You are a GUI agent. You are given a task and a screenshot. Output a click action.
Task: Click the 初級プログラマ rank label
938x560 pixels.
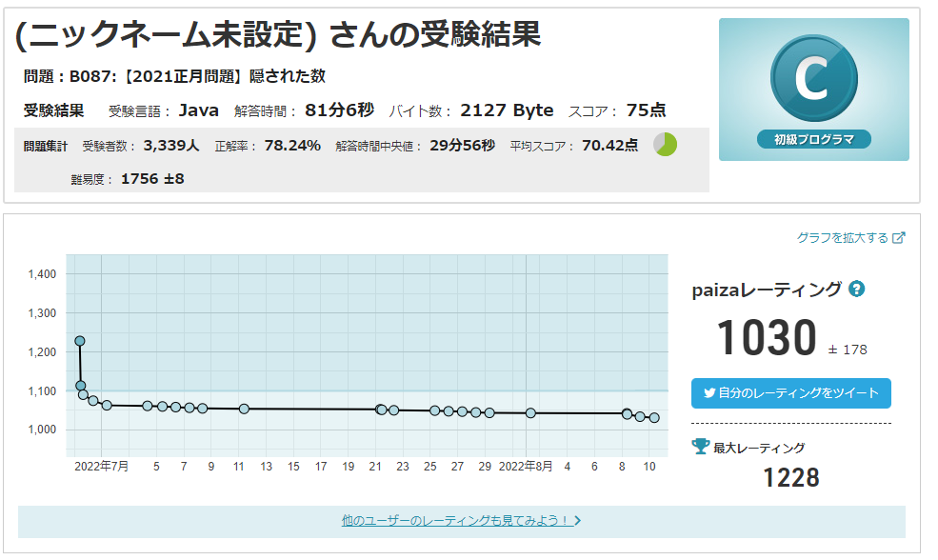pos(813,139)
